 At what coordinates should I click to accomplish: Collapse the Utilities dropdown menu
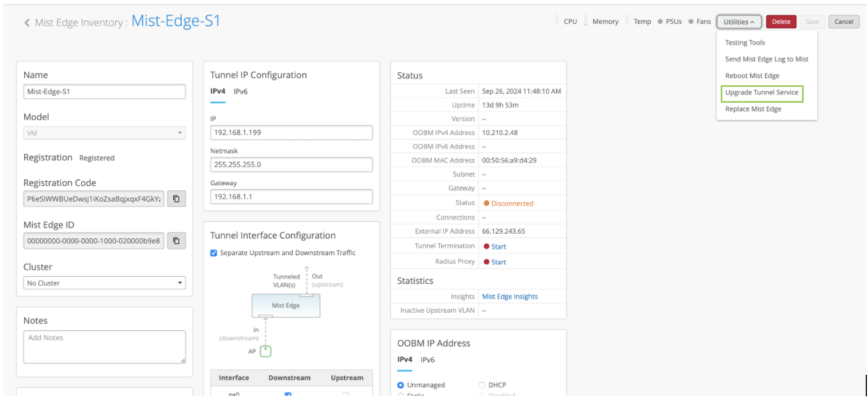739,22
